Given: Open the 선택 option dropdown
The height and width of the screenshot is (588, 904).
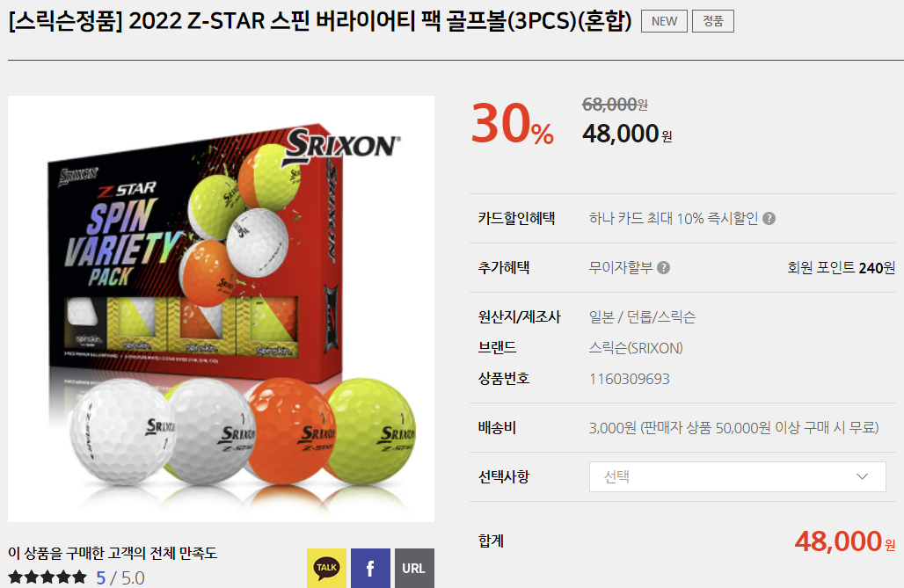Looking at the screenshot, I should tap(738, 476).
